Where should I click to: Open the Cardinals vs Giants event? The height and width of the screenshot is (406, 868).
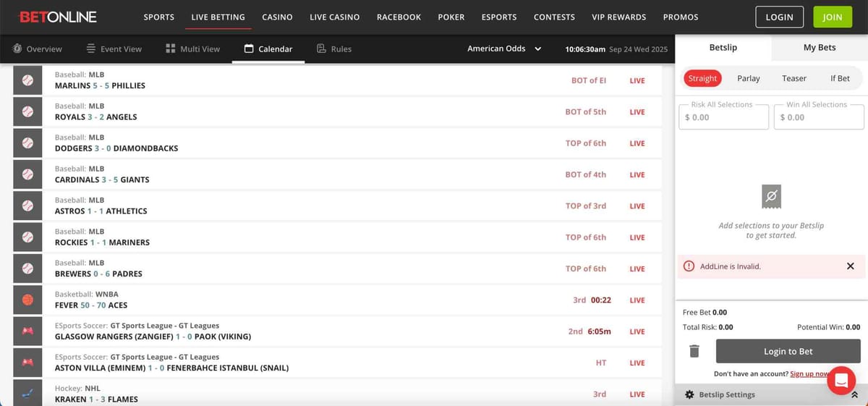(x=337, y=174)
